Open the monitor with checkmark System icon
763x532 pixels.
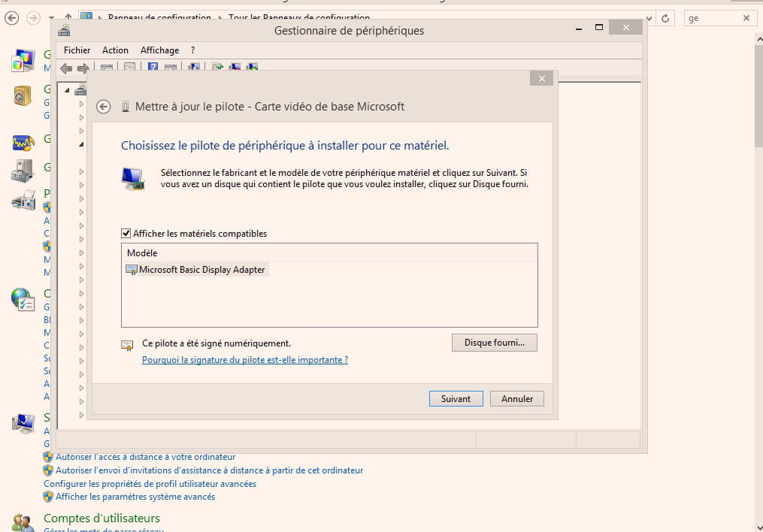23,423
